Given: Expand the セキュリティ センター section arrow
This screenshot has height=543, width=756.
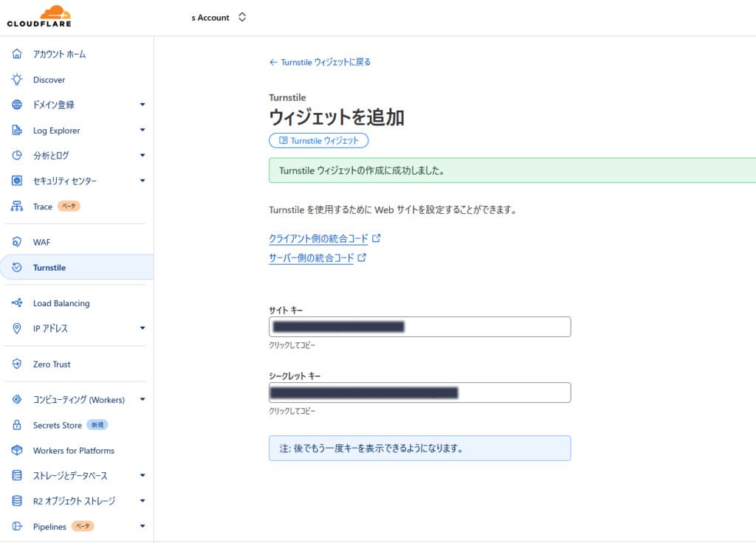Looking at the screenshot, I should 142,181.
